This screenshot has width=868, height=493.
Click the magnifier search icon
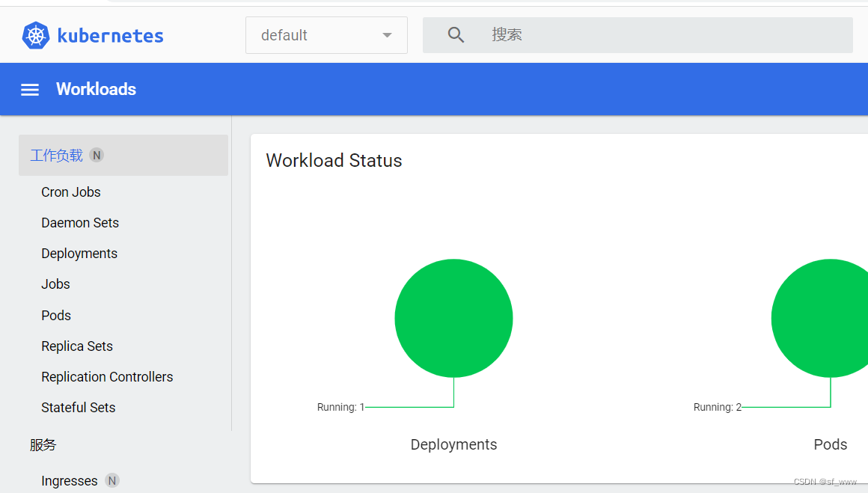(456, 35)
